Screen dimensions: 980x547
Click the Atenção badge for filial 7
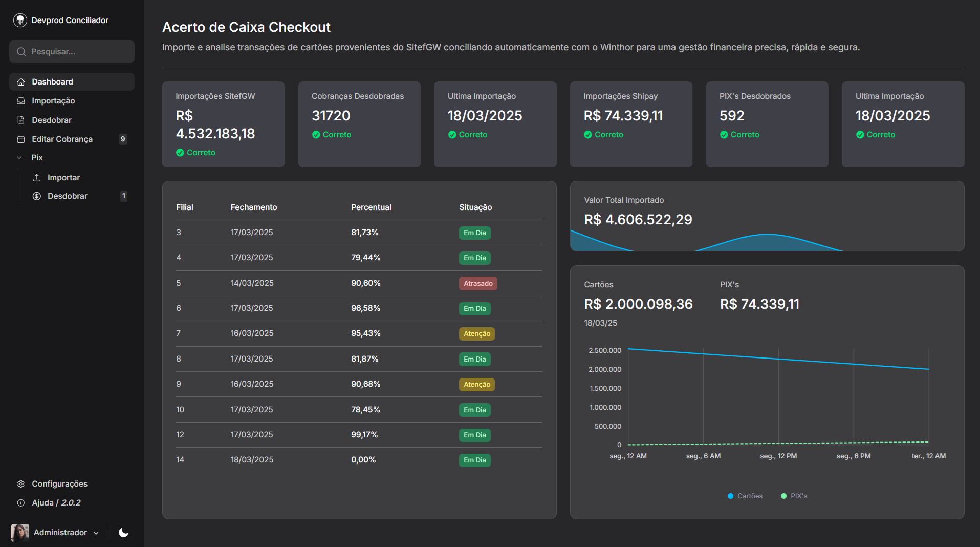click(x=476, y=334)
